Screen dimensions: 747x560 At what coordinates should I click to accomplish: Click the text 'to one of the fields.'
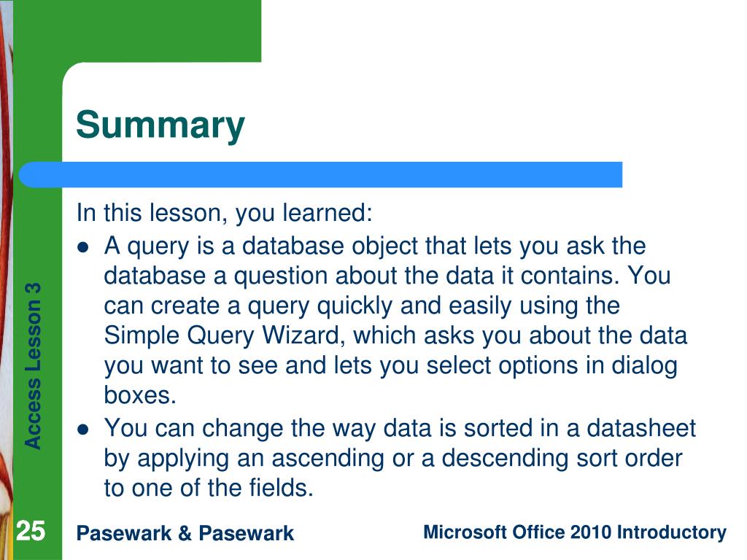pos(209,488)
